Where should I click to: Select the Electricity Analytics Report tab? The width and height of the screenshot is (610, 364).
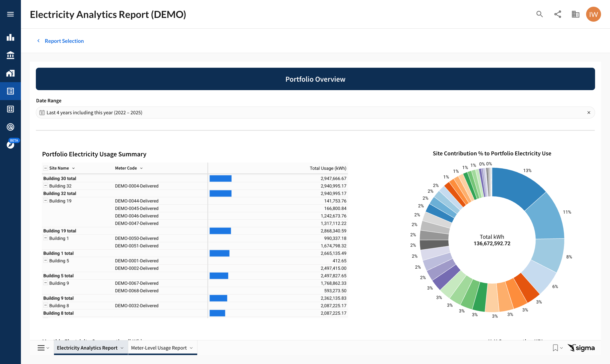(x=87, y=348)
